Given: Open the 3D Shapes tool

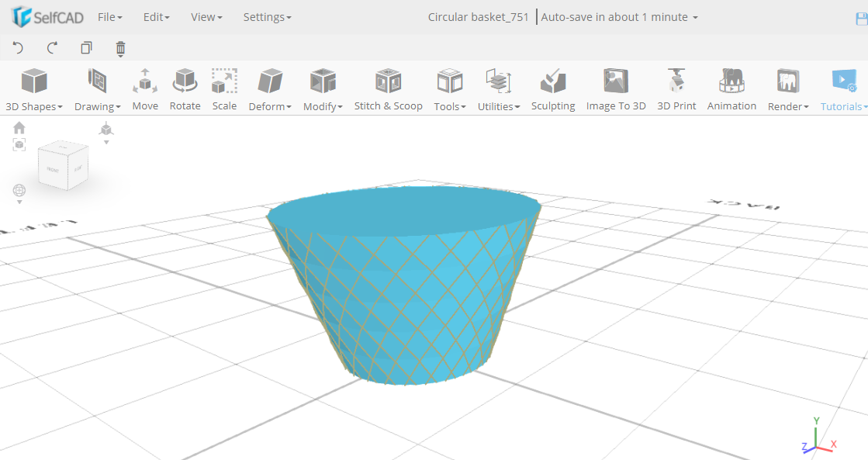Looking at the screenshot, I should 34,81.
